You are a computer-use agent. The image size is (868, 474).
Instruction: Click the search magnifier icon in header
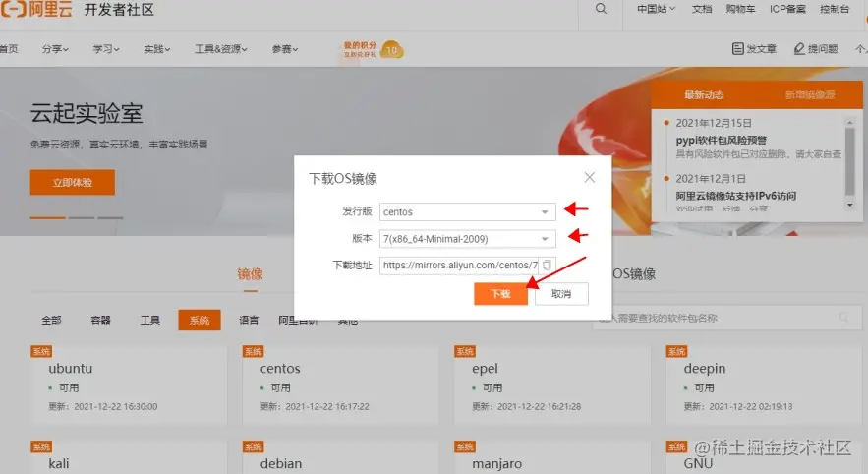[x=601, y=8]
